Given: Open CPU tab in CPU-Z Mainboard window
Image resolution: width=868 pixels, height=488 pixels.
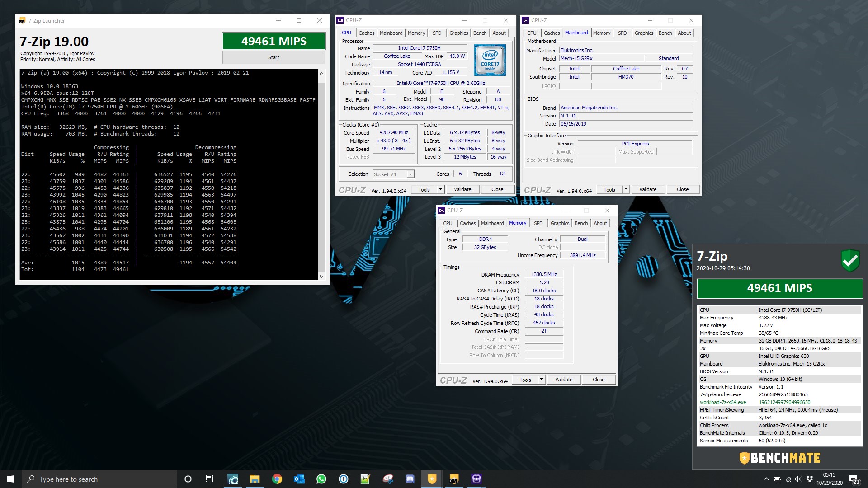Looking at the screenshot, I should (x=532, y=33).
